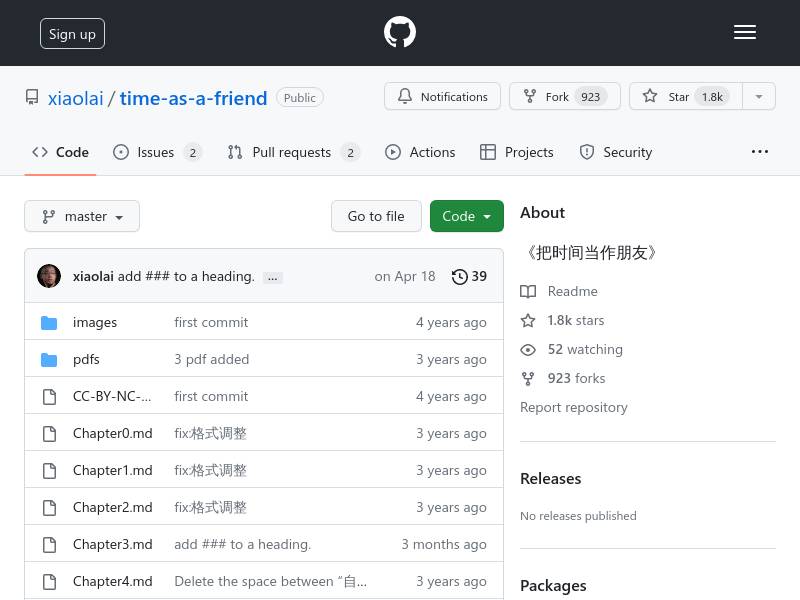
Task: Expand the green Code dropdown
Action: tap(466, 216)
